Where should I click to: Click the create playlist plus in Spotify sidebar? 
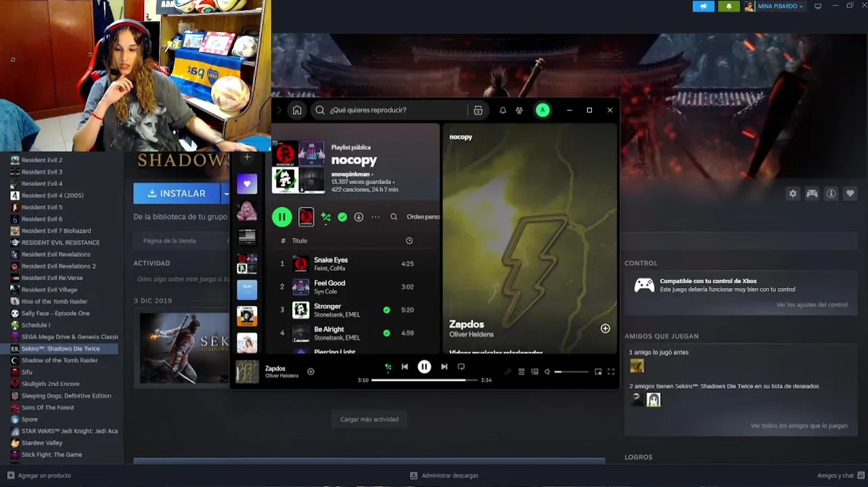[x=247, y=157]
